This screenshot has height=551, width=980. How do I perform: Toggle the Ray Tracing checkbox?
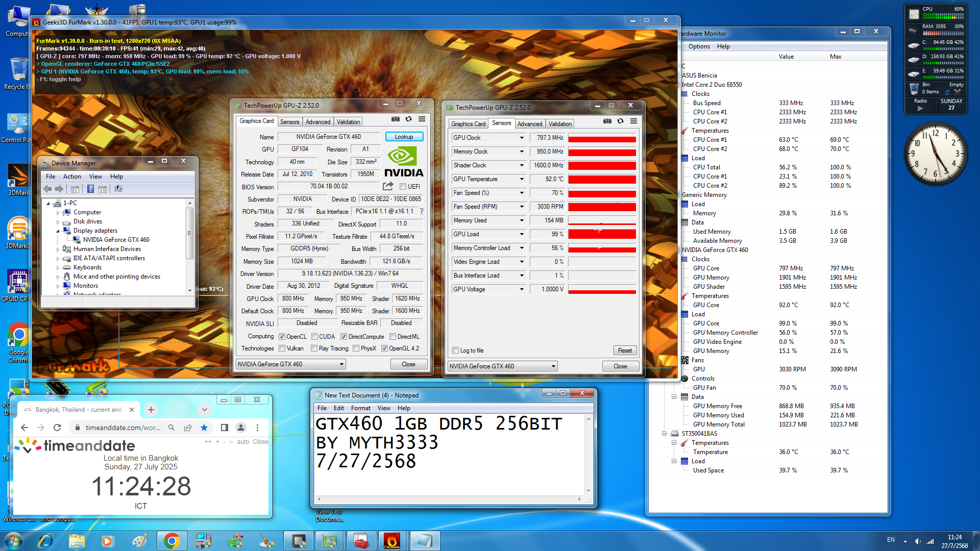[x=314, y=348]
